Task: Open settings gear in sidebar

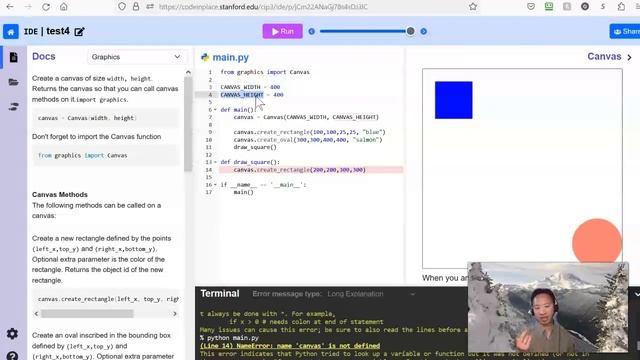Action: pyautogui.click(x=12, y=334)
